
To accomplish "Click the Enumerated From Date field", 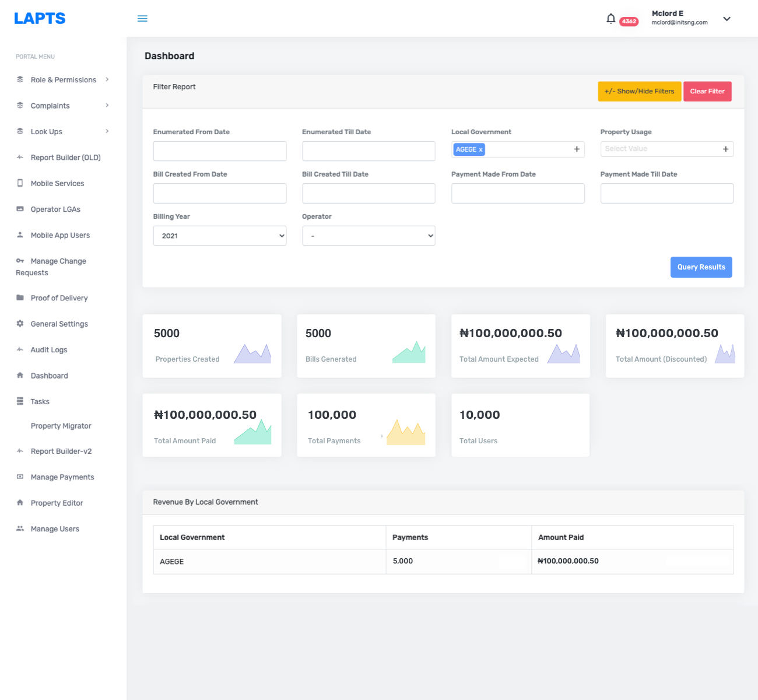I will click(219, 151).
